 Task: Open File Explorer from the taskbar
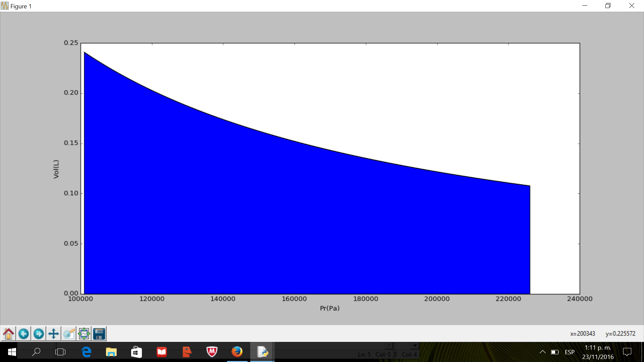111,352
